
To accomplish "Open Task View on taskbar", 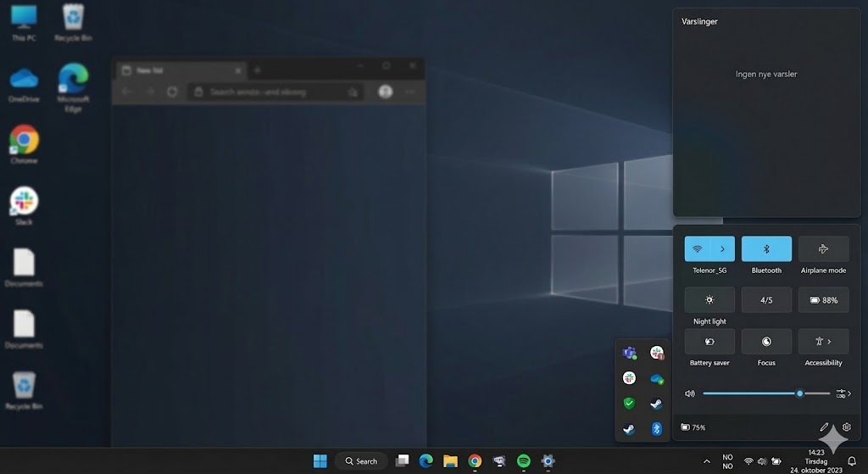I will point(403,461).
